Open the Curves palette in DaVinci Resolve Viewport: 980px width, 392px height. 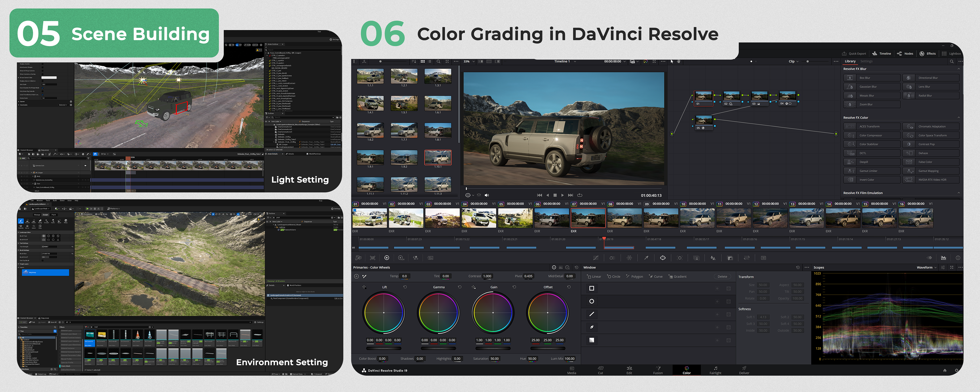coord(596,258)
